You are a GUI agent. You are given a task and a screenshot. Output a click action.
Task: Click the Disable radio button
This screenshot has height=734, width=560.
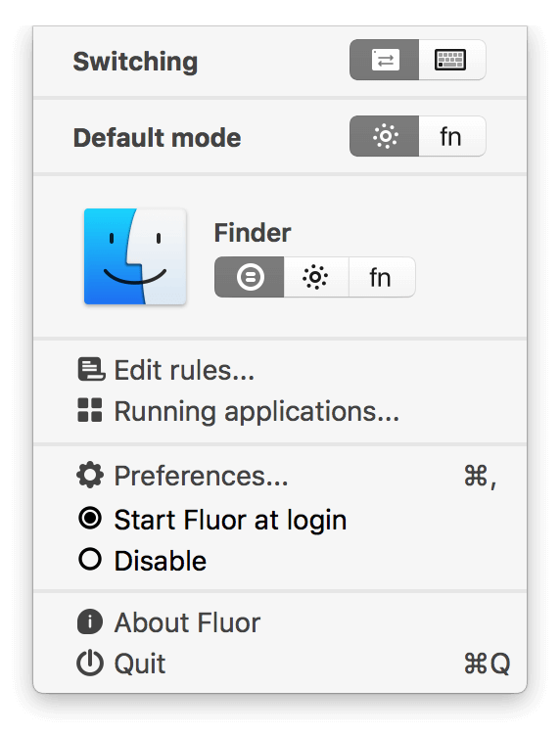(90, 559)
